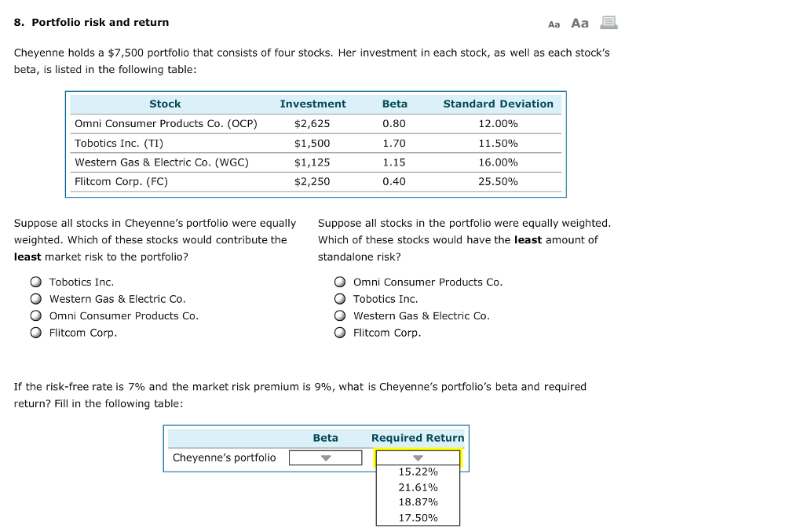Image resolution: width=804 pixels, height=532 pixels.
Task: Select Tobotics Inc. for least standalone risk
Action: [340, 298]
